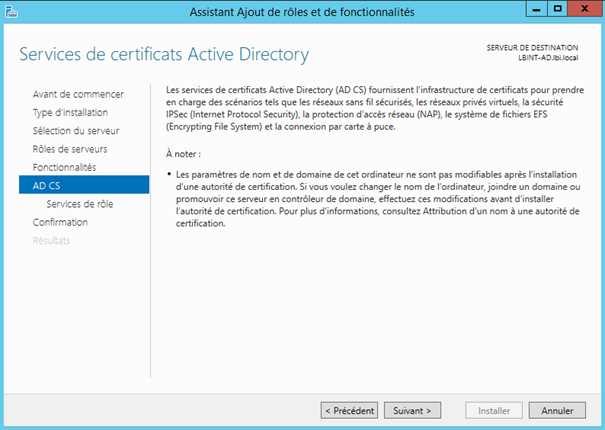Screen dimensions: 605x430
Task: Minimize the wizard window
Action: coord(529,11)
